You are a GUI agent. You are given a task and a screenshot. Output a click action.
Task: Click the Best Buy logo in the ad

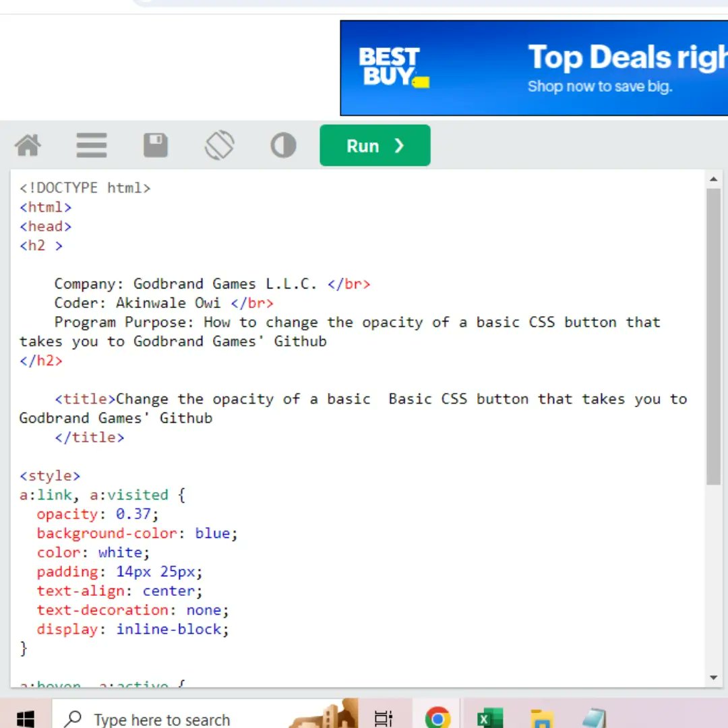coord(394,66)
